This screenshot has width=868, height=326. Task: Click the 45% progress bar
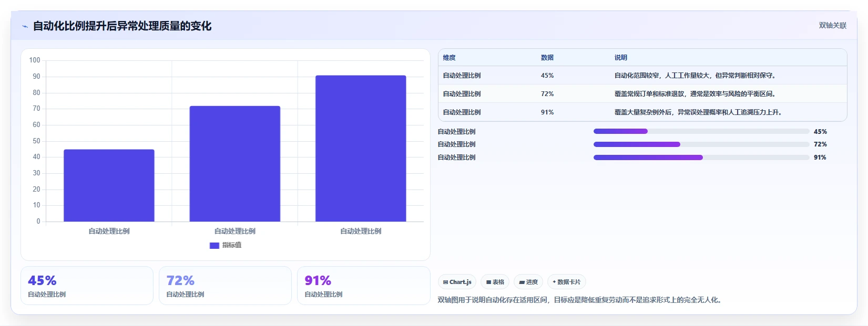tap(701, 131)
